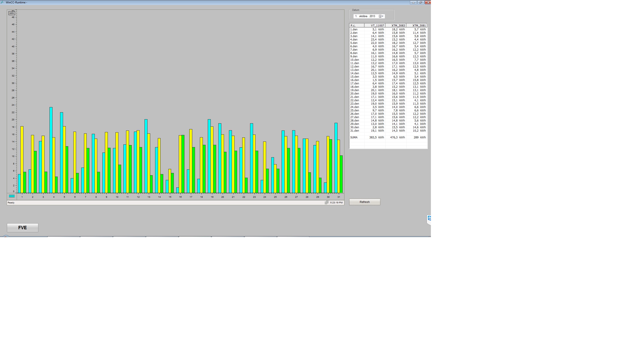620x364 pixels.
Task: Open the FVE screen button
Action: point(22,228)
